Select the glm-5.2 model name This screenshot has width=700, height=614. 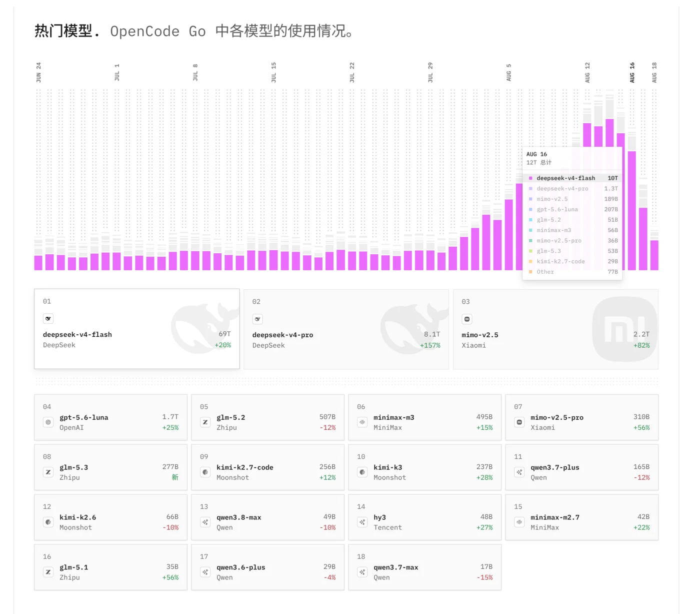click(x=230, y=417)
